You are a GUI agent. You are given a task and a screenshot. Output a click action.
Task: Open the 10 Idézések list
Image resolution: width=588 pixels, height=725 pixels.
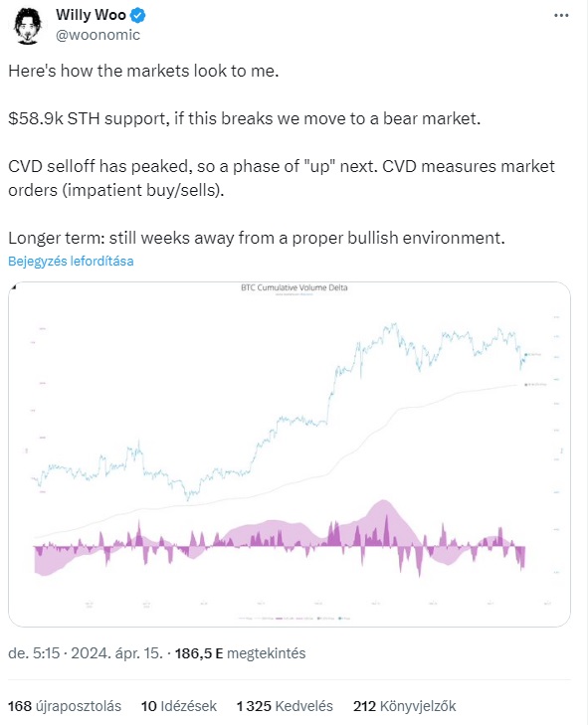point(178,706)
